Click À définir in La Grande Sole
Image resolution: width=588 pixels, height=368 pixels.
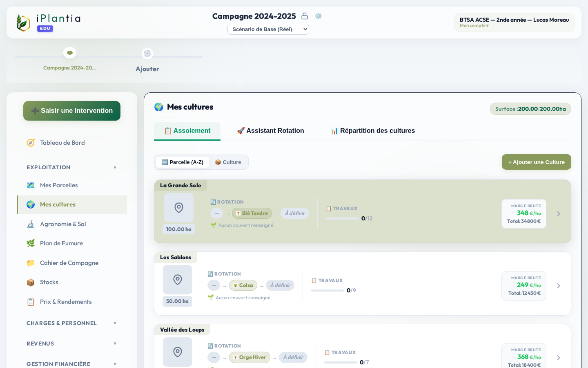click(295, 213)
